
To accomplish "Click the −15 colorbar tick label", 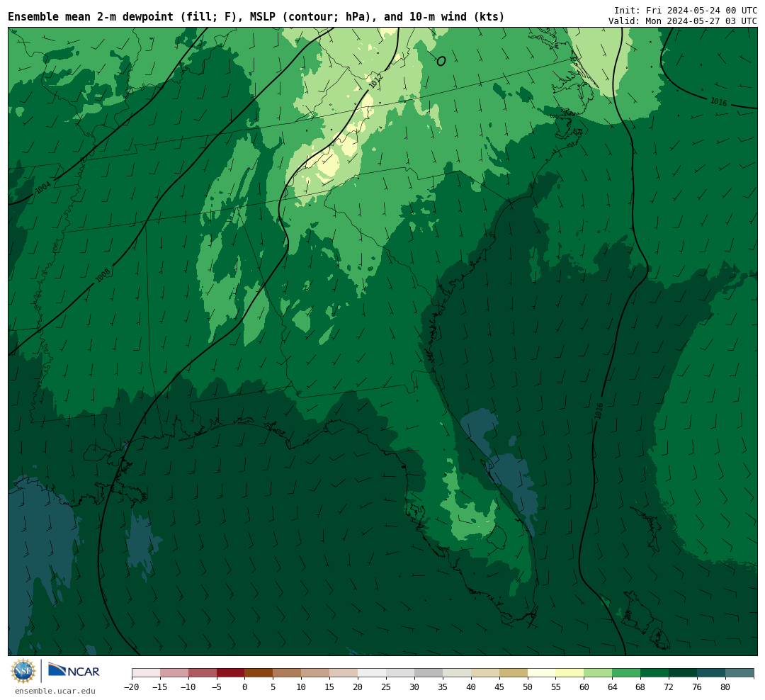I will pos(160,687).
